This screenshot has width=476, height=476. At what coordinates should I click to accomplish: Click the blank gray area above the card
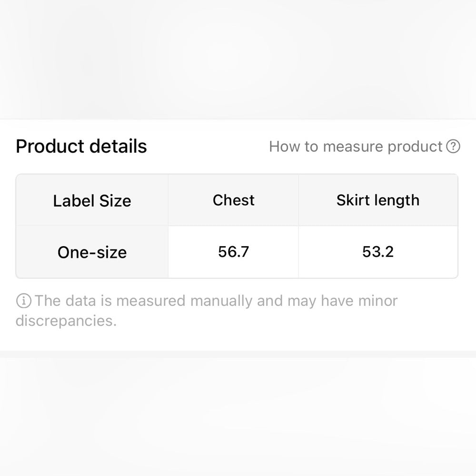pos(238,57)
